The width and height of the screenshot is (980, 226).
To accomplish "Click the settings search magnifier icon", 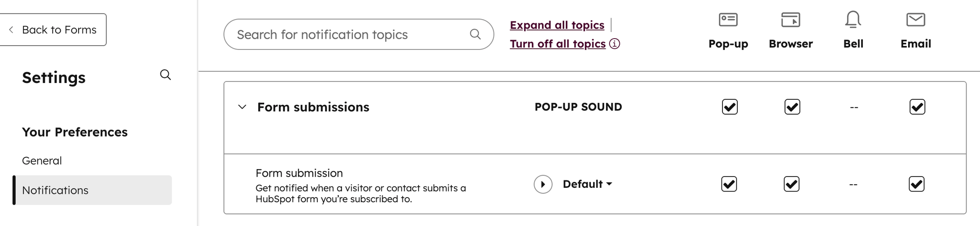I will click(165, 75).
